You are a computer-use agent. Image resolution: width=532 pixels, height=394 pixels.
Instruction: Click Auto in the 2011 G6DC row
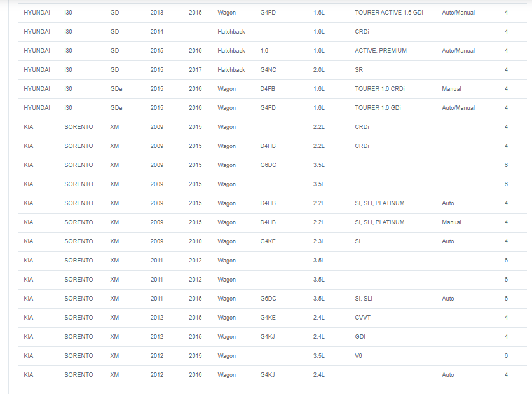(448, 298)
